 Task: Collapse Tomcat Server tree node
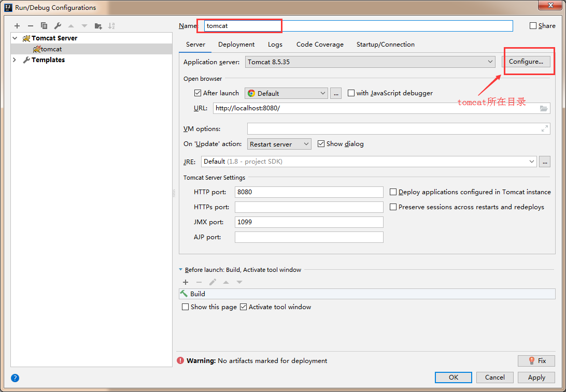coord(15,38)
